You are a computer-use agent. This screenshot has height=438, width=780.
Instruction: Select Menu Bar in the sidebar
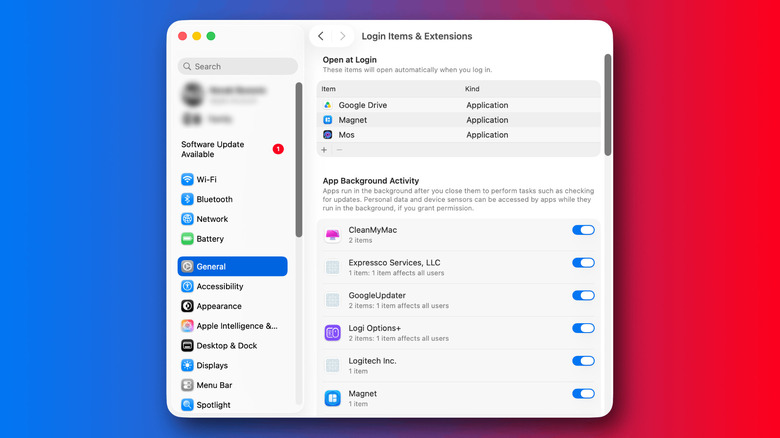click(232, 385)
